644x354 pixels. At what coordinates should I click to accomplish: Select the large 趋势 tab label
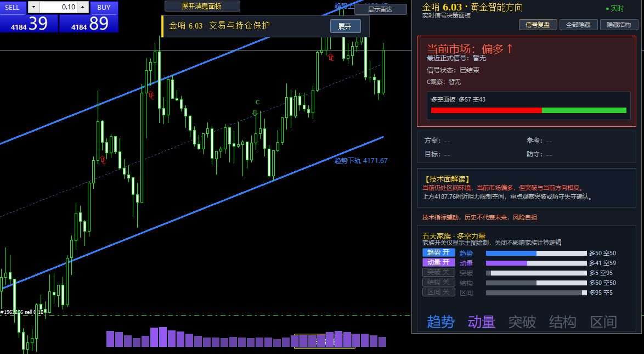(x=440, y=322)
